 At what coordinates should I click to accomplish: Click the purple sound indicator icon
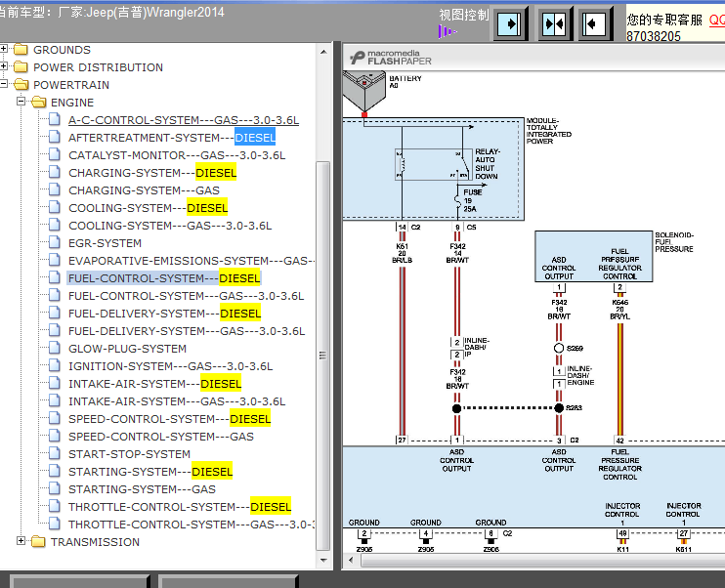[447, 31]
